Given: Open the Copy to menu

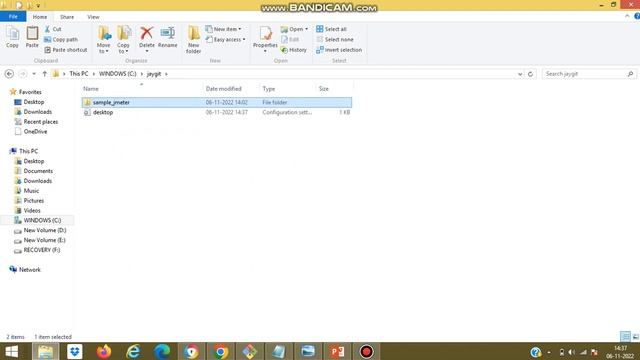Looking at the screenshot, I should 123,40.
